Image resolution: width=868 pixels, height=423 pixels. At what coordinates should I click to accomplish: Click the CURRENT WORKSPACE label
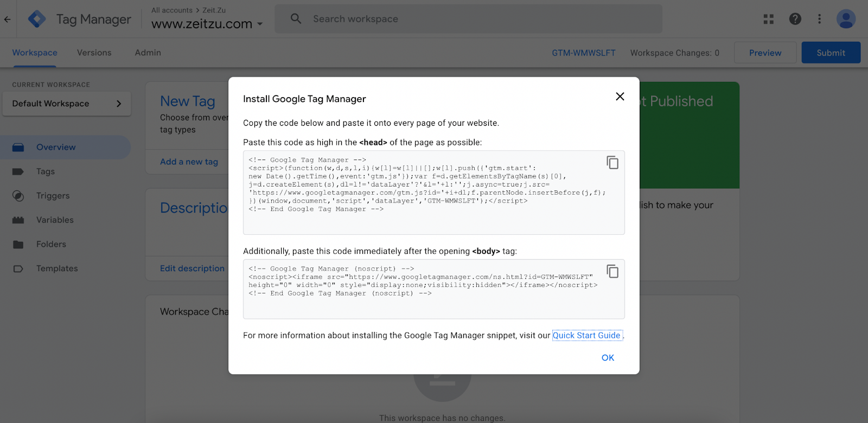(51, 85)
